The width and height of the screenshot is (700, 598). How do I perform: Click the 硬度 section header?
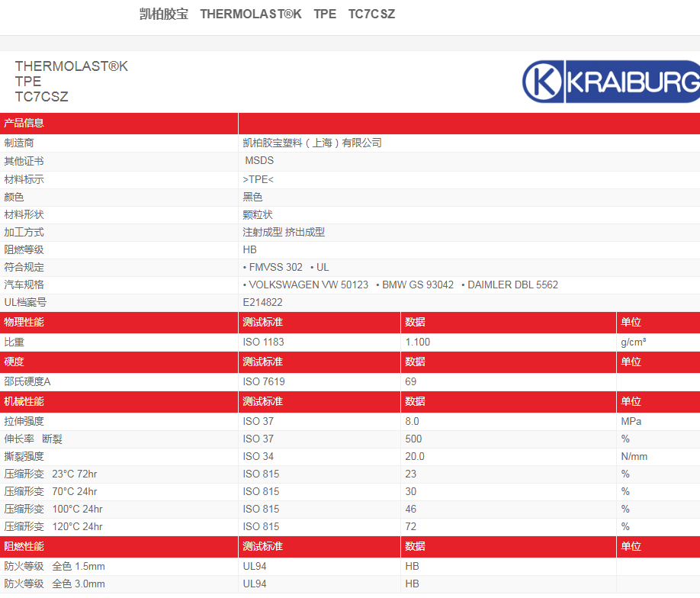coord(14,362)
